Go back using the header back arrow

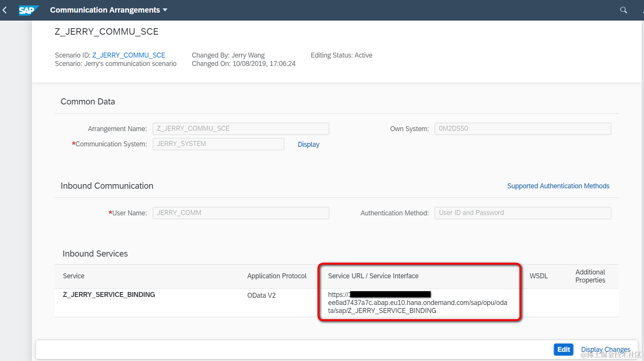[5, 10]
